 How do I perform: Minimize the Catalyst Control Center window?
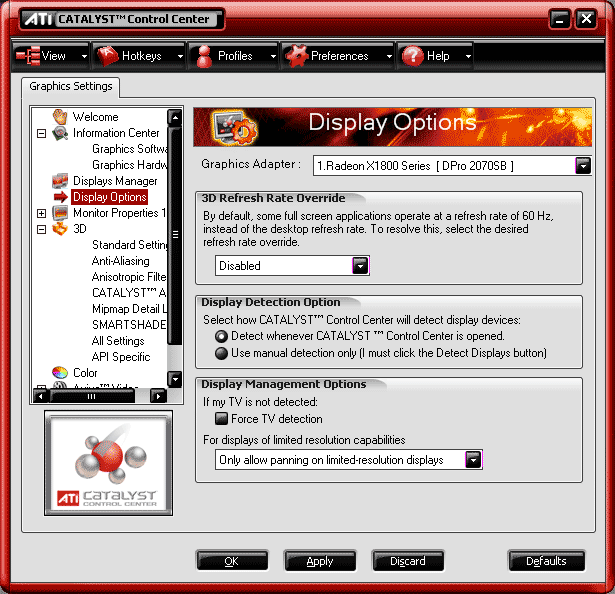click(x=560, y=19)
